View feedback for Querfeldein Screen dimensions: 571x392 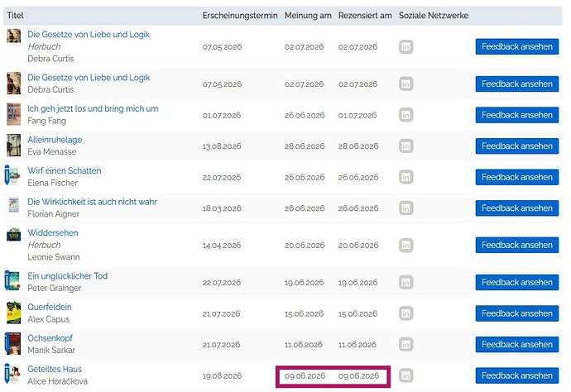tap(517, 313)
